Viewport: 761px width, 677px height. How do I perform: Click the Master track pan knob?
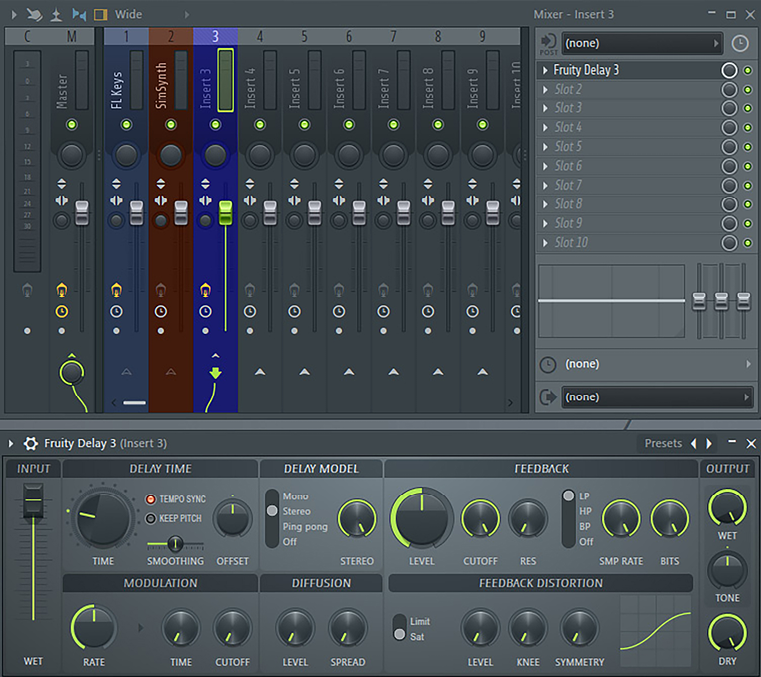pyautogui.click(x=72, y=155)
